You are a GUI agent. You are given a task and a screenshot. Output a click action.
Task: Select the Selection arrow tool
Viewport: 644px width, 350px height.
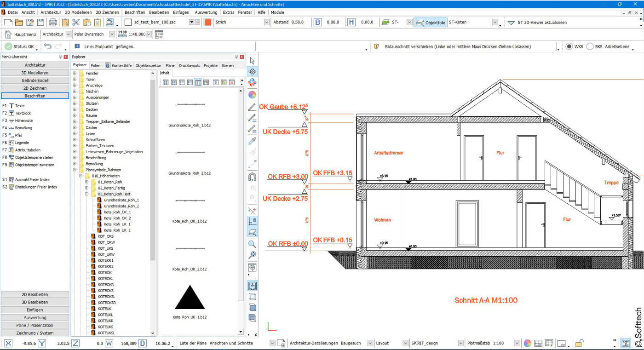(252, 61)
